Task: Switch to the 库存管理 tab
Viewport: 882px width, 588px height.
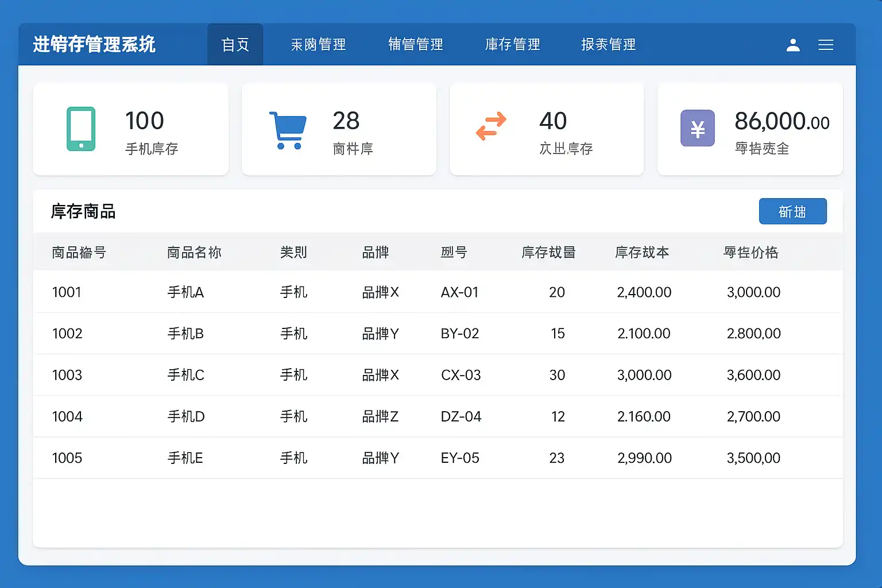Action: (512, 45)
